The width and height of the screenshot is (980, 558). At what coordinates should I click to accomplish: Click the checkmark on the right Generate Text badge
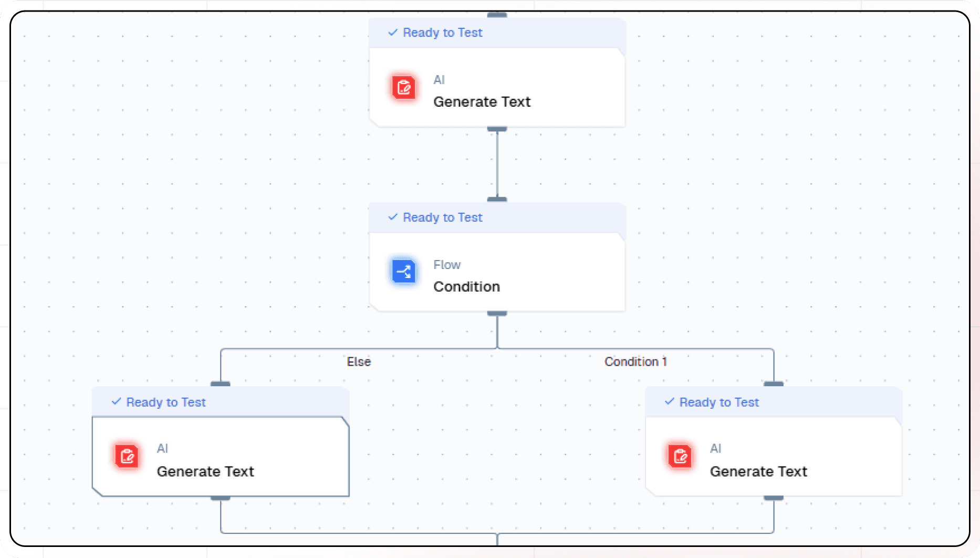pos(670,402)
